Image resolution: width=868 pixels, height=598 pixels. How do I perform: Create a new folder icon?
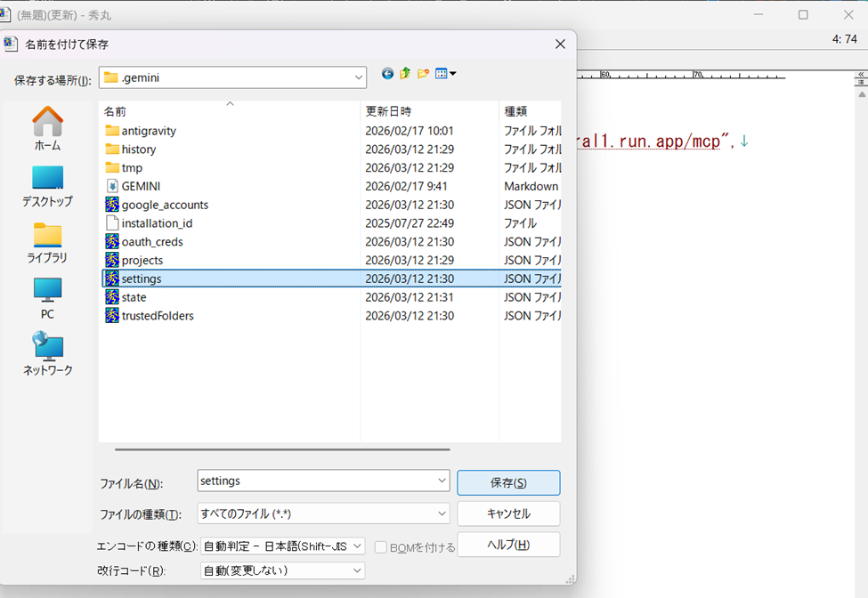pyautogui.click(x=423, y=74)
